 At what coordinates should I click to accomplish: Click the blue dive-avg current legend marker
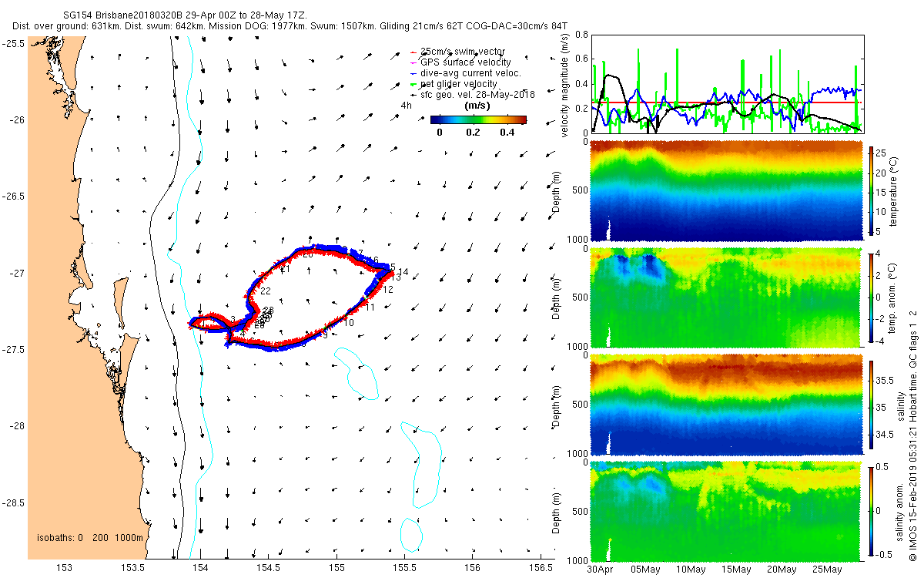coord(413,72)
